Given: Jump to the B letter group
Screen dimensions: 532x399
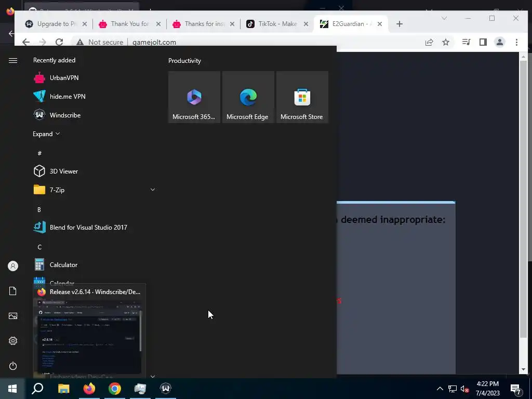Looking at the screenshot, I should (39, 210).
